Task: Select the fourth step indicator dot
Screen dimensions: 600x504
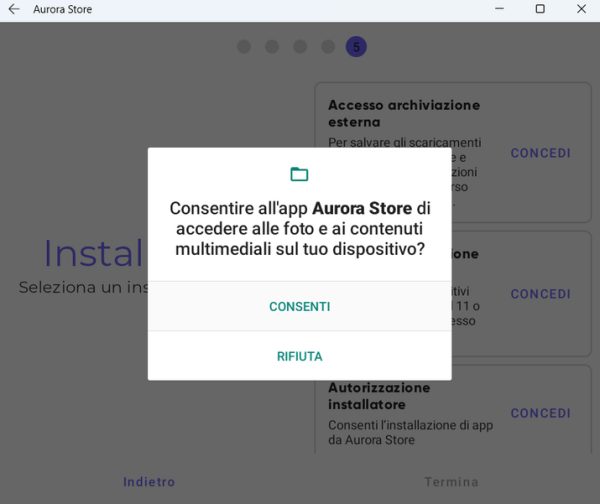Action: click(328, 47)
